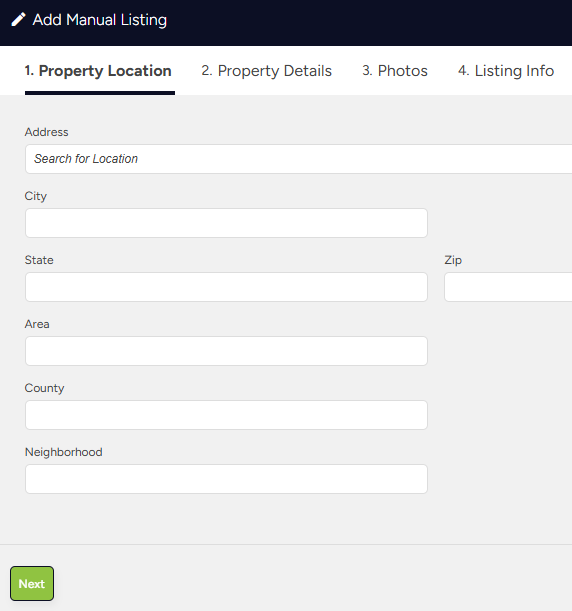Click the Area text box
Image resolution: width=572 pixels, height=611 pixels.
click(226, 351)
